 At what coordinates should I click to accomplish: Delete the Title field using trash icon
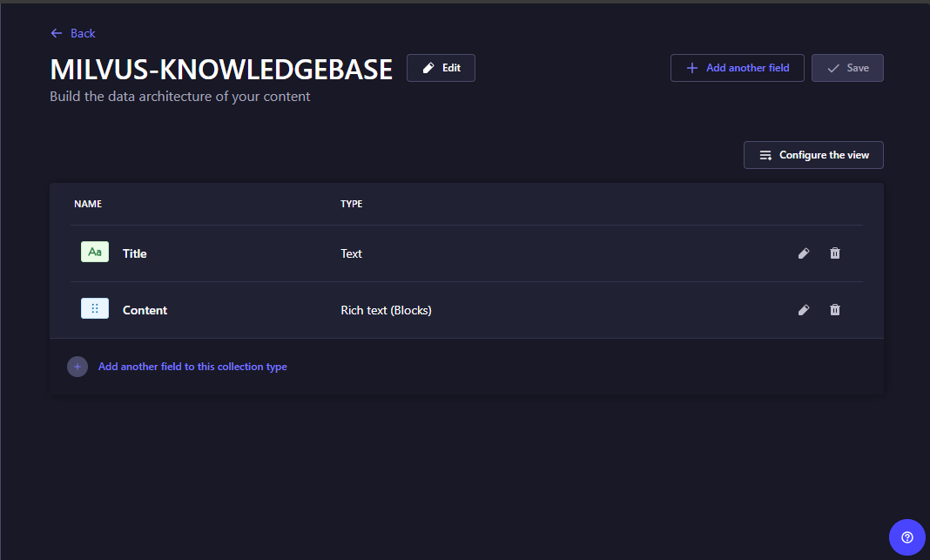pos(835,253)
